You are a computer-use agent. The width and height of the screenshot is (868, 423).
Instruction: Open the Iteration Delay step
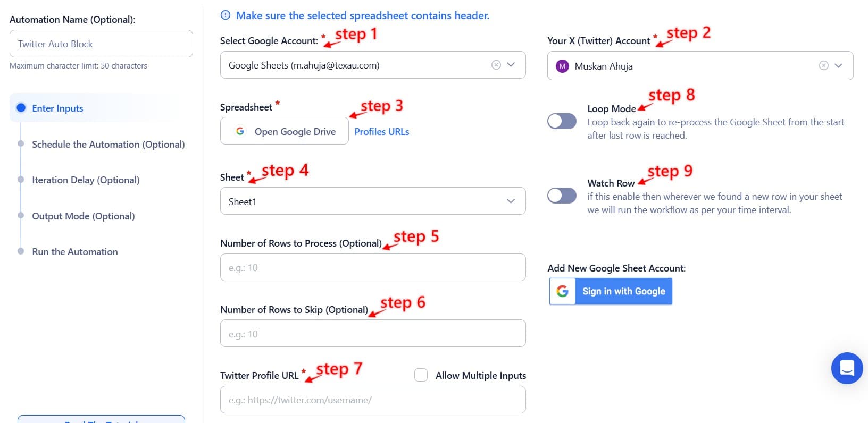click(x=86, y=180)
